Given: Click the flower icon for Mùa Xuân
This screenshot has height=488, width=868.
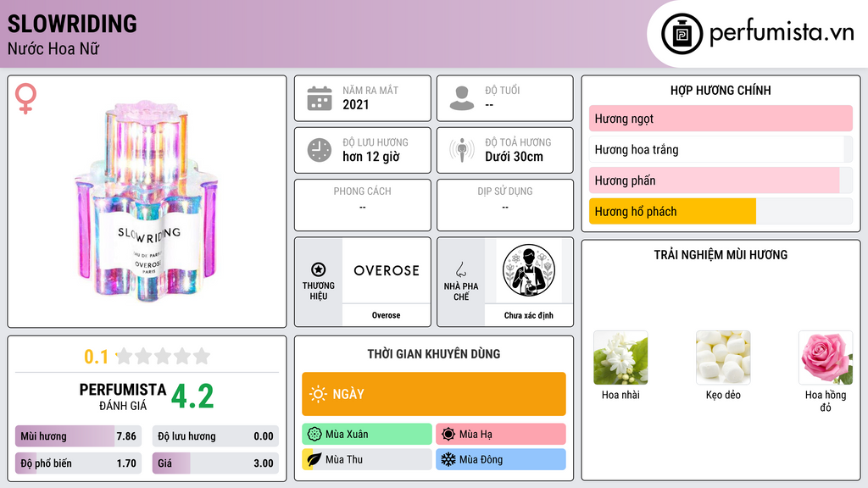Looking at the screenshot, I should pos(314,435).
